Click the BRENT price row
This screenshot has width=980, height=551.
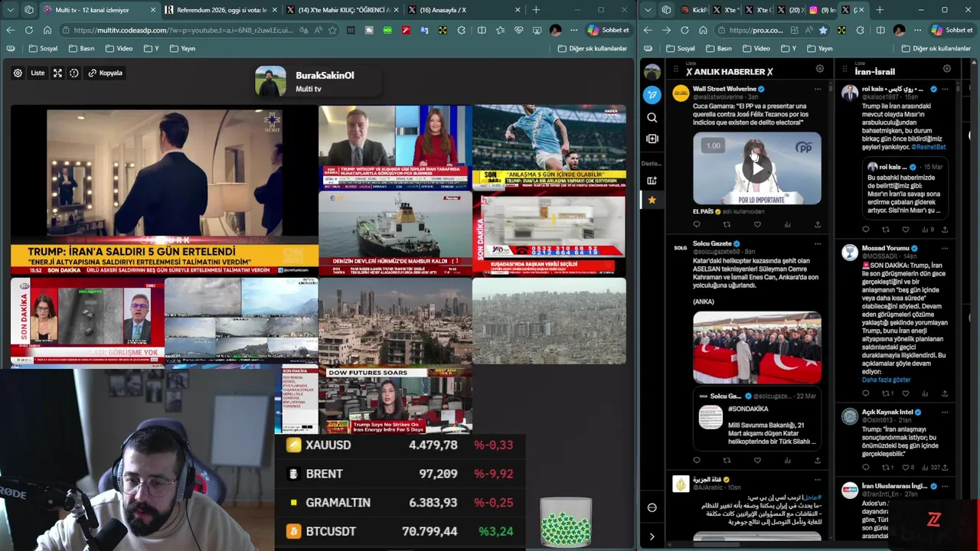(x=400, y=474)
